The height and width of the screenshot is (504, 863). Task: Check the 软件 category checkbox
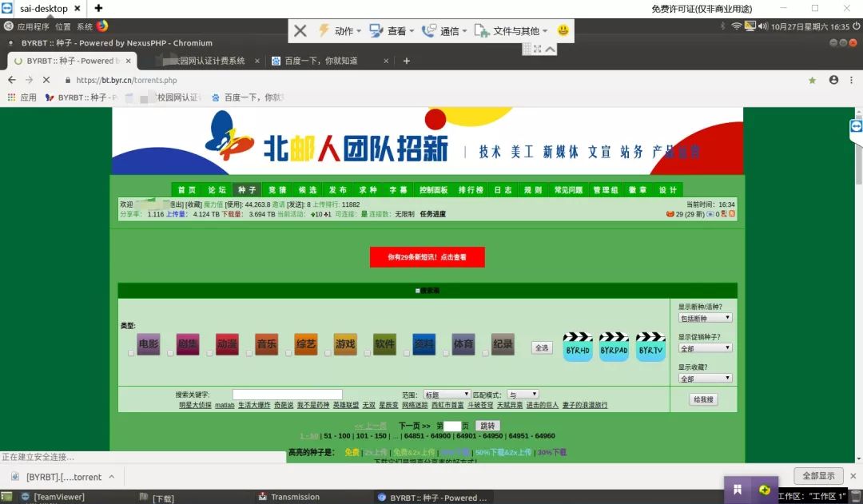367,353
